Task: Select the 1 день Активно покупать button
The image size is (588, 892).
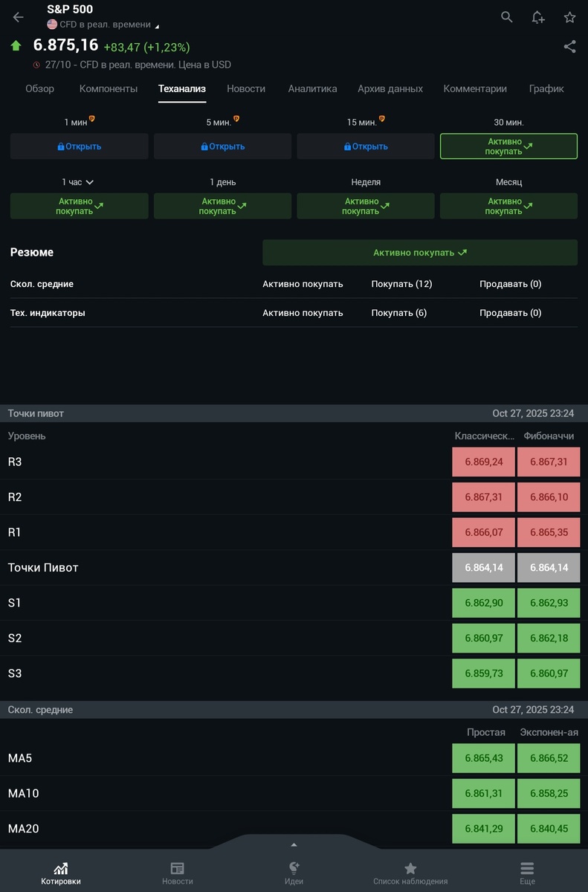Action: click(223, 206)
